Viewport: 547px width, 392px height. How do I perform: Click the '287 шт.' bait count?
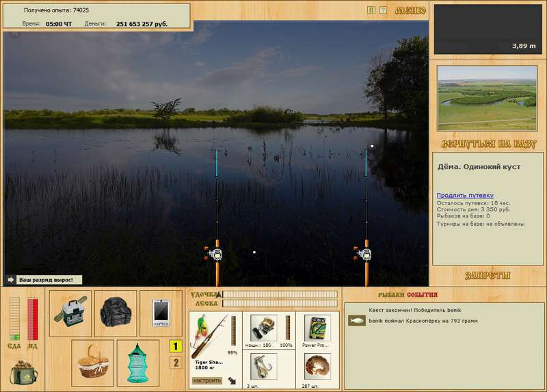(x=310, y=386)
